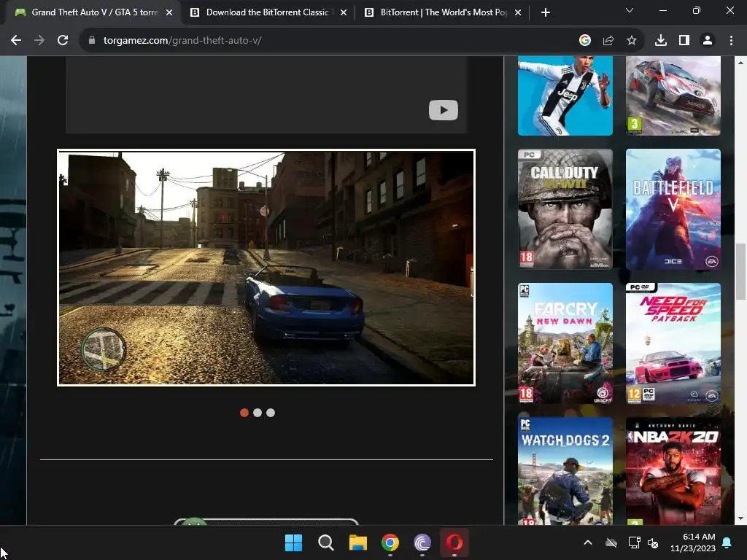
Task: Open the Need for Speed Payback cover
Action: (673, 343)
